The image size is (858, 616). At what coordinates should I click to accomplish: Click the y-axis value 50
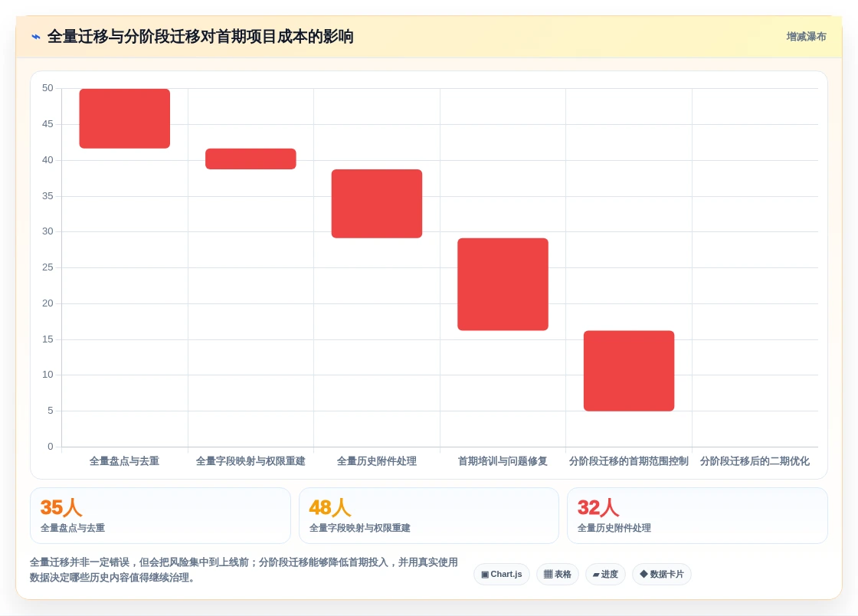[x=47, y=88]
